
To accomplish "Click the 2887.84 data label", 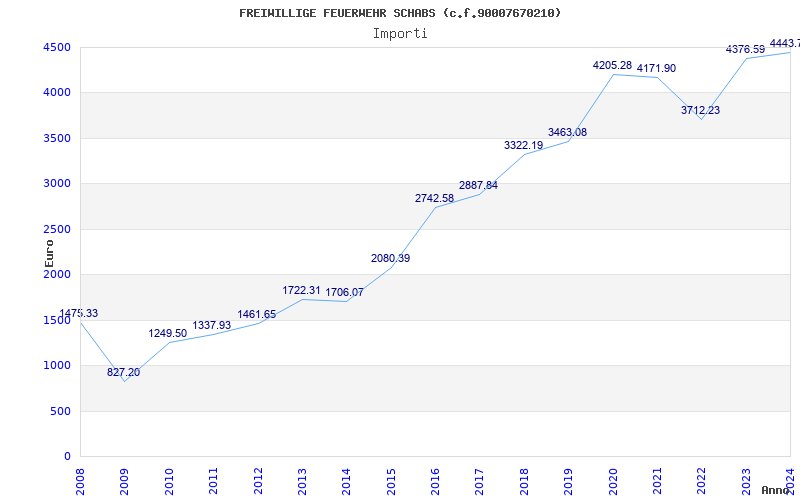I will point(478,185).
